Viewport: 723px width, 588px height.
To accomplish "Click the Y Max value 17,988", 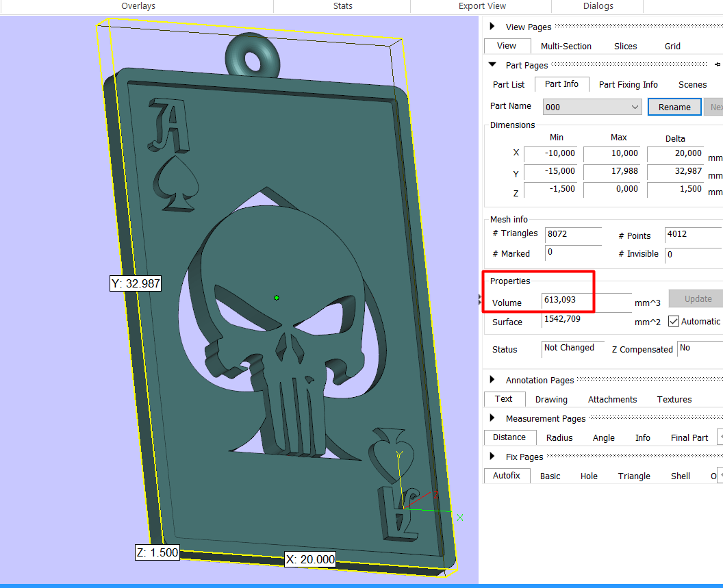I will [612, 172].
